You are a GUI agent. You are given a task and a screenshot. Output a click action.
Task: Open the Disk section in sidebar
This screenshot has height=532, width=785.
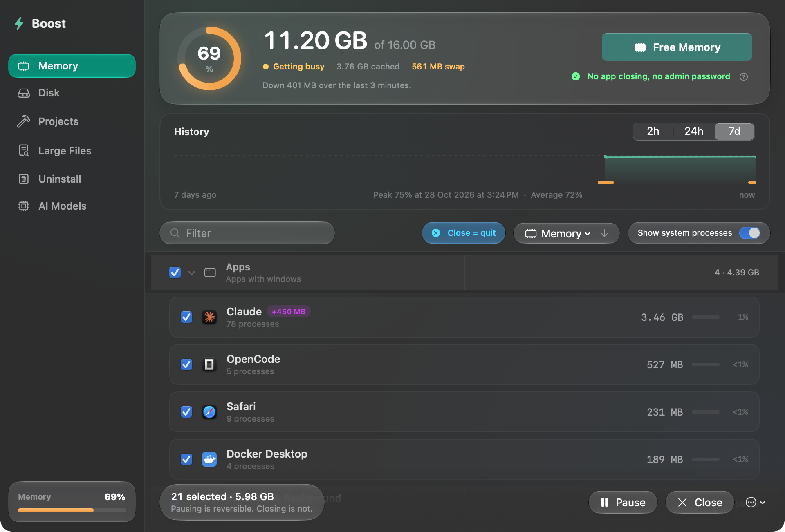click(72, 93)
